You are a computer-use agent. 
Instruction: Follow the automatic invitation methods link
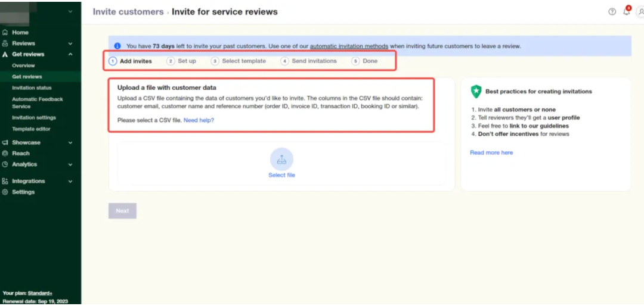pos(349,46)
